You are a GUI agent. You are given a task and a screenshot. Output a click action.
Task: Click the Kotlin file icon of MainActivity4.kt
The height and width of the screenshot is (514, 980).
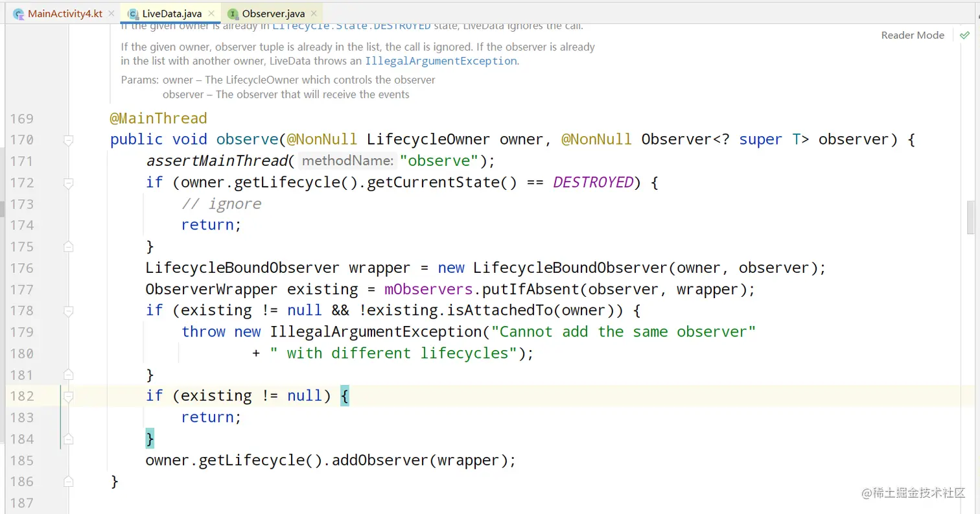[19, 14]
